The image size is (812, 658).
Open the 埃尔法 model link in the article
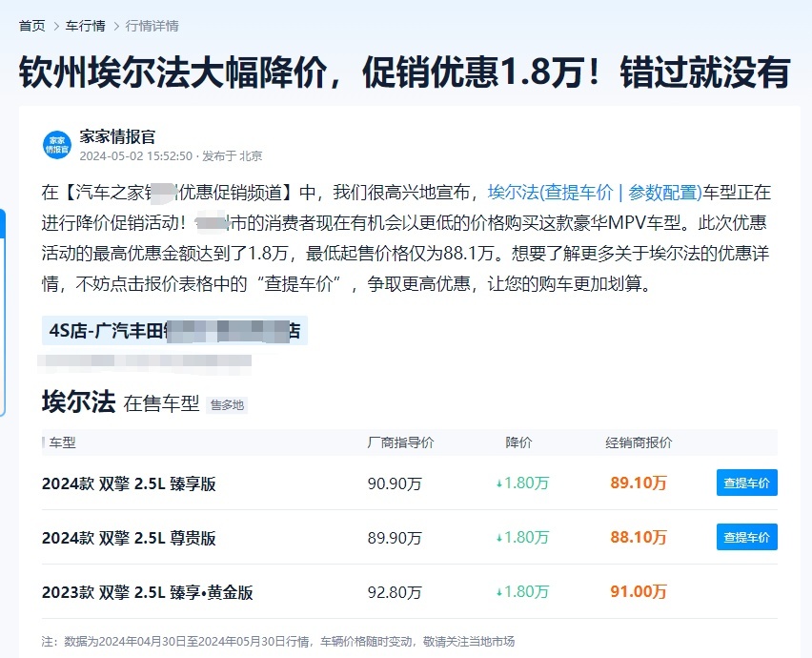(x=513, y=193)
